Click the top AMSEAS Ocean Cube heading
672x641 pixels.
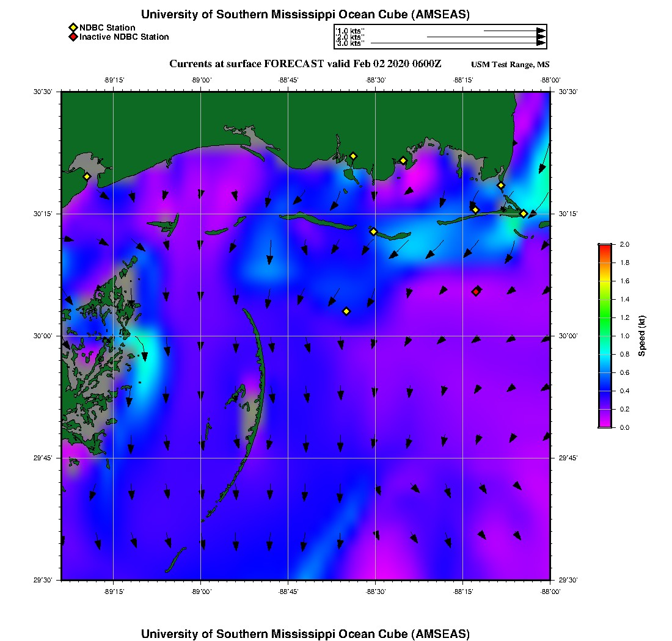(x=305, y=15)
